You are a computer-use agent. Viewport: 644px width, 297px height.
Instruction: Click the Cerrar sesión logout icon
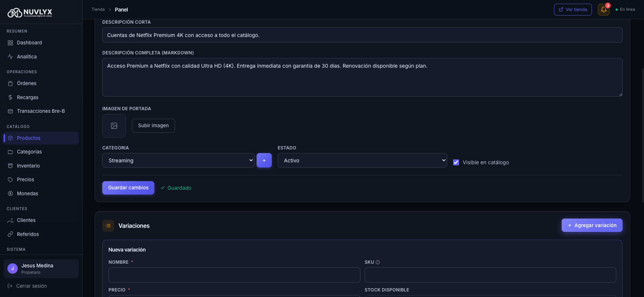pos(10,286)
